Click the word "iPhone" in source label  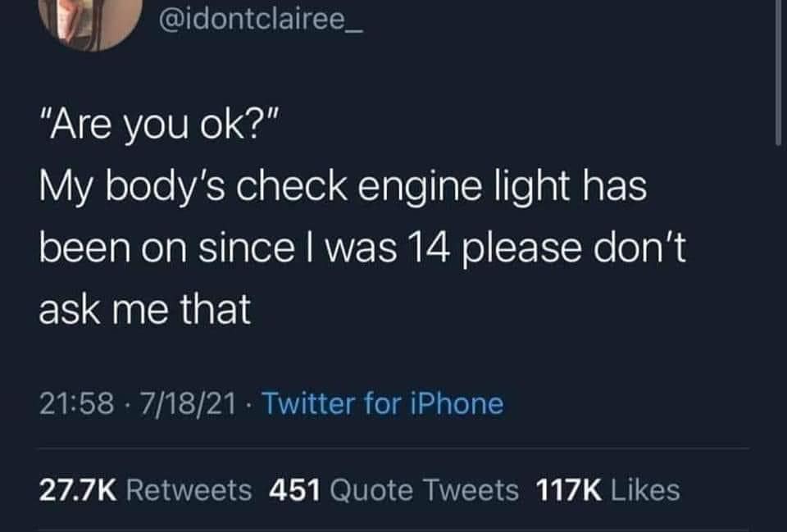pyautogui.click(x=457, y=404)
